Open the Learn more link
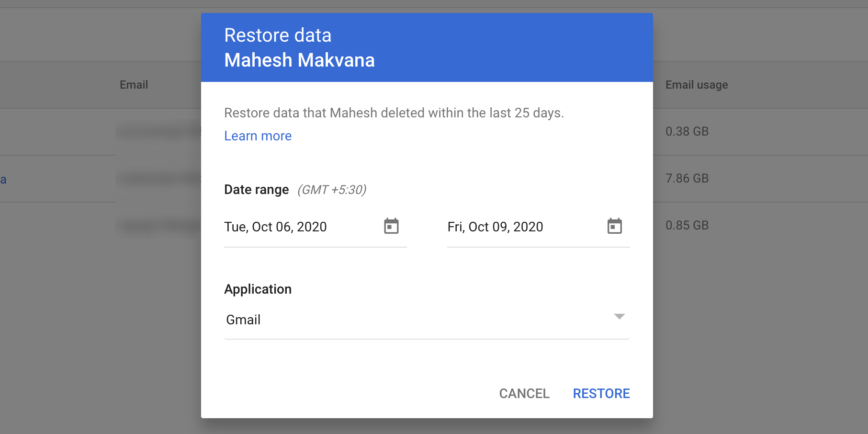The image size is (868, 434). coord(258,136)
